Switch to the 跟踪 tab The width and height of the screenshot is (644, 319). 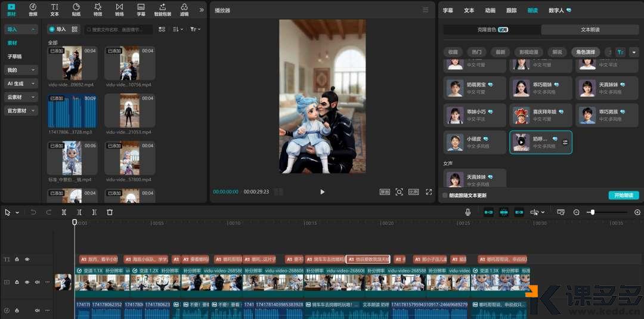512,10
